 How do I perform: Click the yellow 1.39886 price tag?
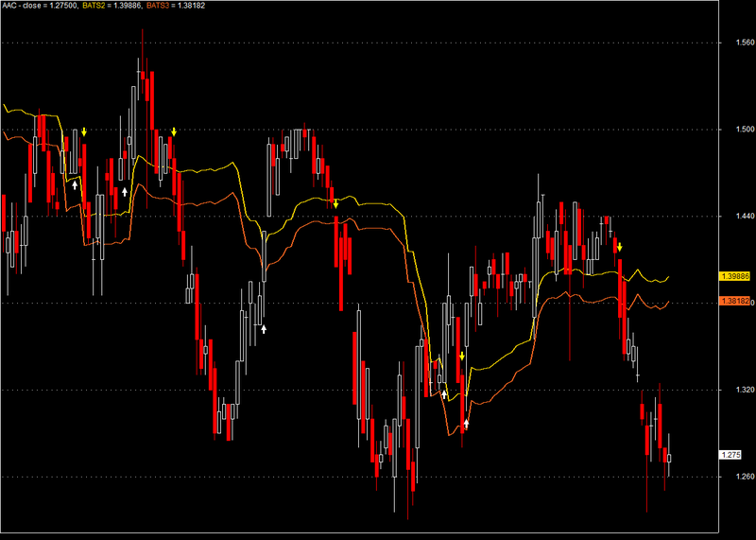tap(734, 276)
